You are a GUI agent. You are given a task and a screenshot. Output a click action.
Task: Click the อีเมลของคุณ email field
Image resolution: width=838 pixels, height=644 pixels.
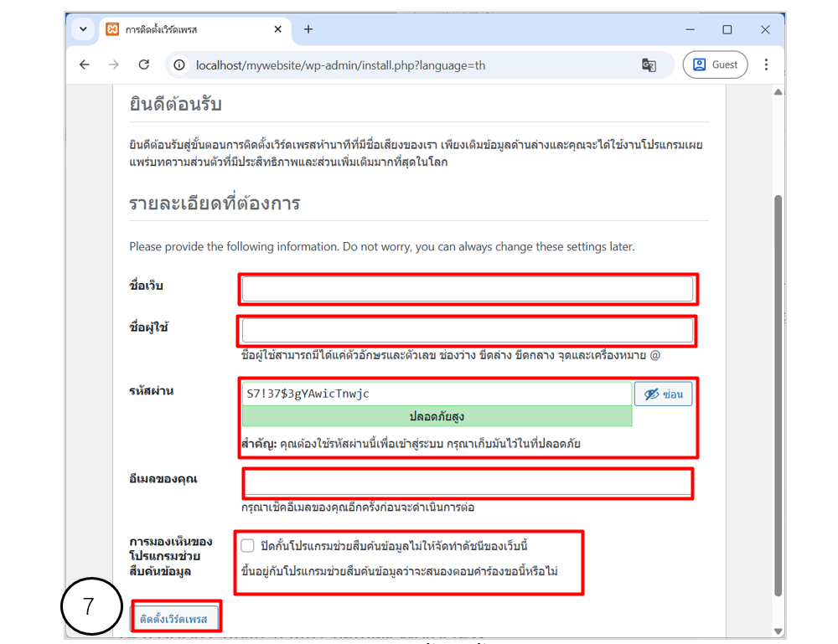467,483
